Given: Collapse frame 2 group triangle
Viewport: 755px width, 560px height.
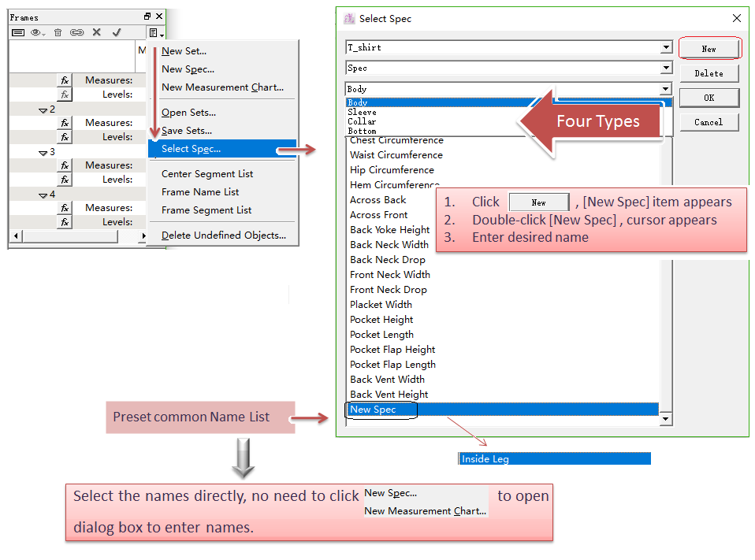Looking at the screenshot, I should point(43,109).
